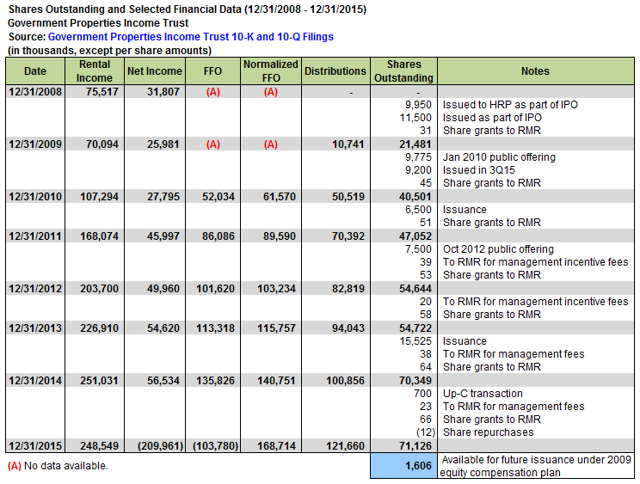The height and width of the screenshot is (484, 640).
Task: Click the note 'Jan 2010 public offering'
Action: [499, 157]
